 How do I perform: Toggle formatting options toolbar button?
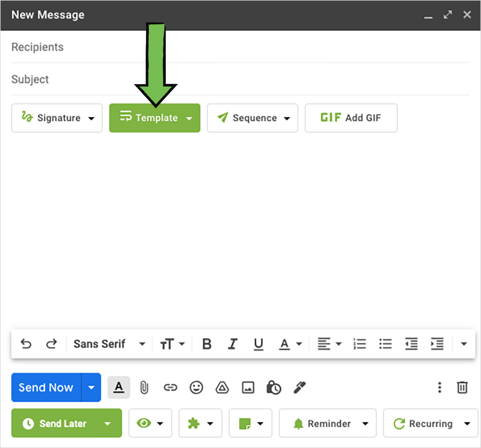(119, 388)
